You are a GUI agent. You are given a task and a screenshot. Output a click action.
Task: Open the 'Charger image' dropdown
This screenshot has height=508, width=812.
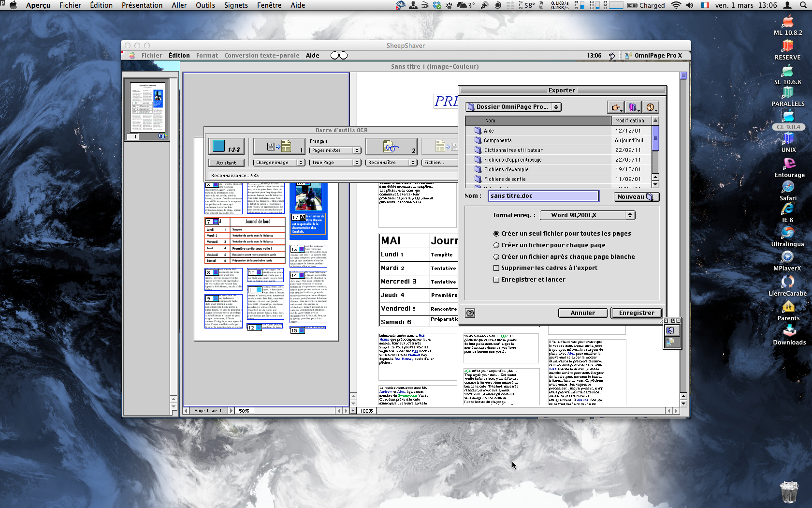tap(279, 163)
